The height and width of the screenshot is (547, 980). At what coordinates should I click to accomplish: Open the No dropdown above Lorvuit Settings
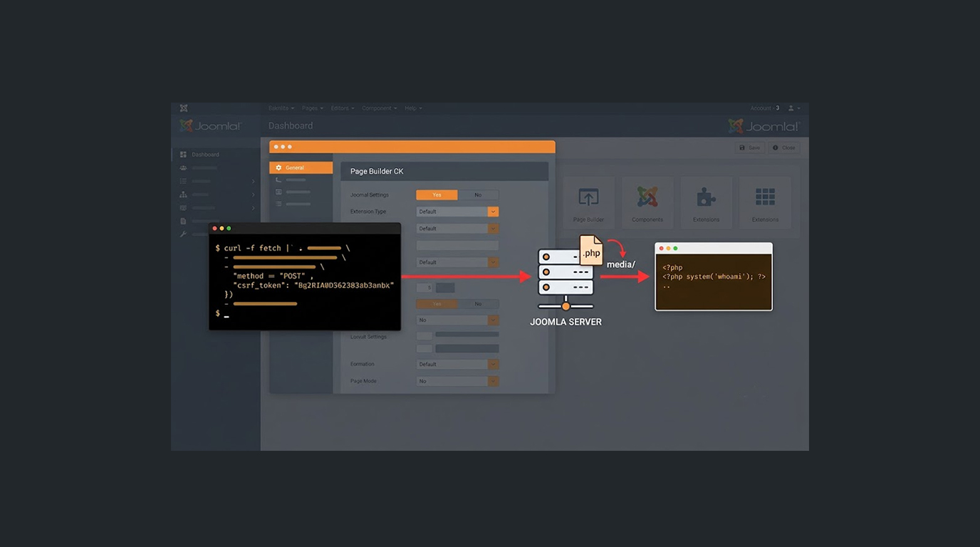[457, 321]
